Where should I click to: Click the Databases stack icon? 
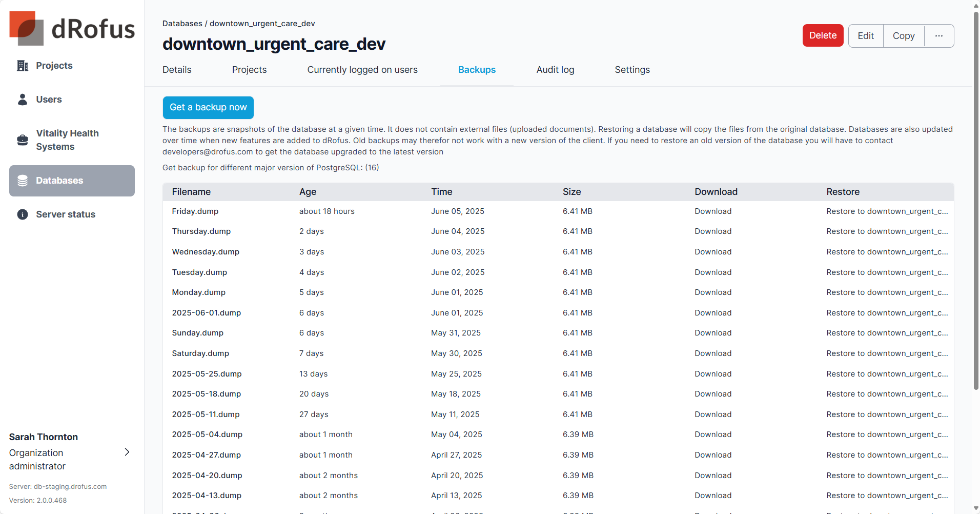(x=23, y=181)
